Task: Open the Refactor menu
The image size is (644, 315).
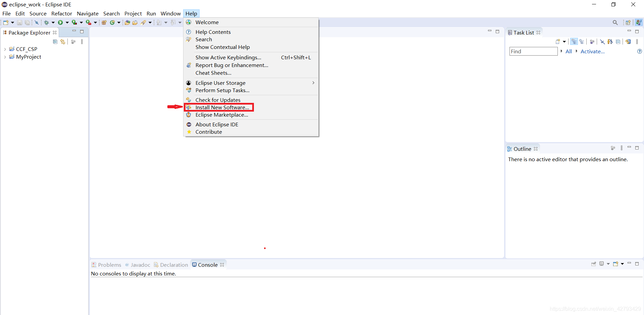Action: pos(62,13)
